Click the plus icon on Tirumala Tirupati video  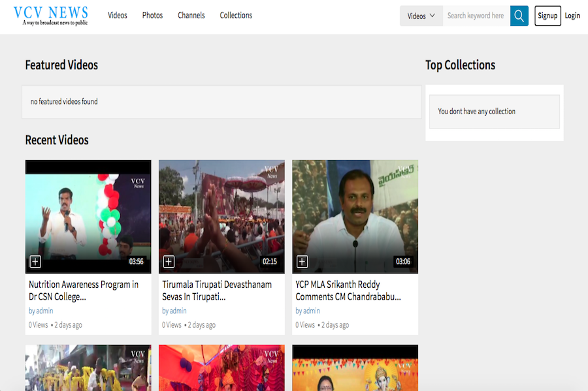click(169, 262)
